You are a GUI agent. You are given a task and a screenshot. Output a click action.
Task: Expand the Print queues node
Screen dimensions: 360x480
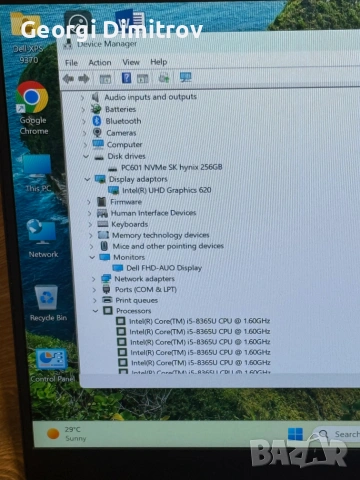pos(95,300)
